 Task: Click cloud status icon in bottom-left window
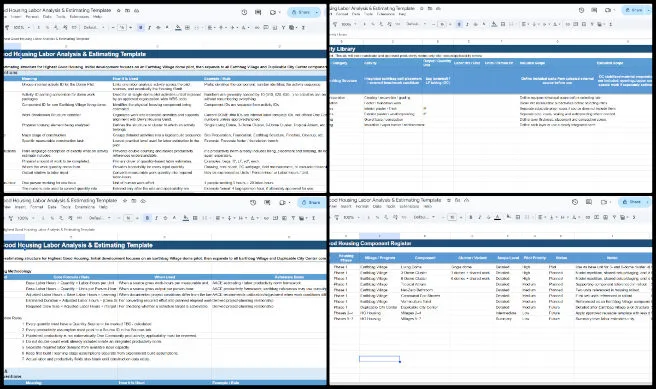click(143, 201)
